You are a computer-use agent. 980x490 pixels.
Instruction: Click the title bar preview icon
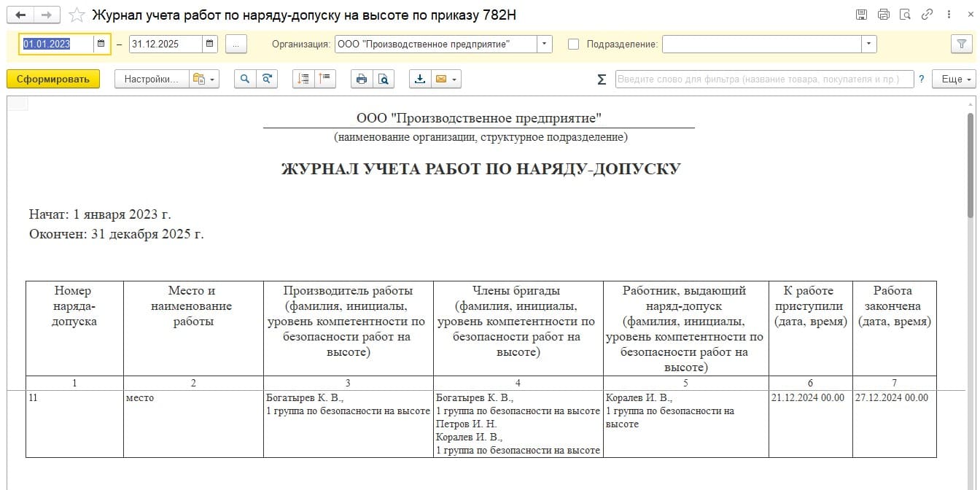906,15
